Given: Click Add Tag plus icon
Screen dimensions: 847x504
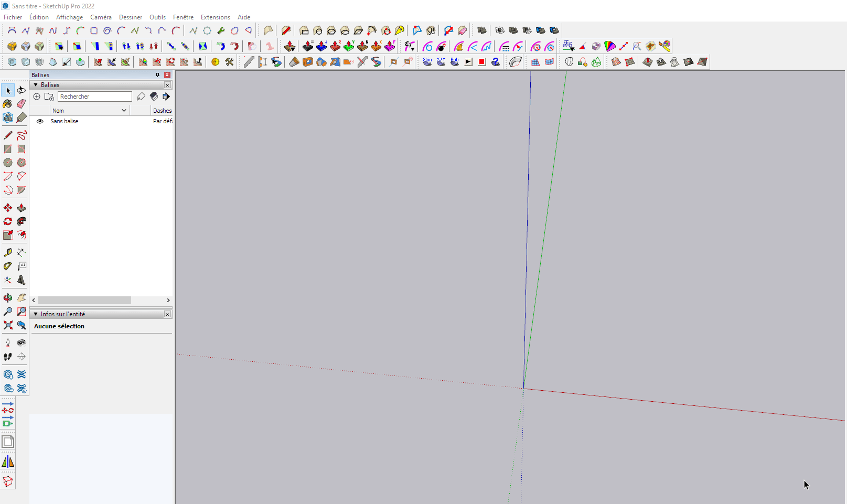Looking at the screenshot, I should pos(37,96).
